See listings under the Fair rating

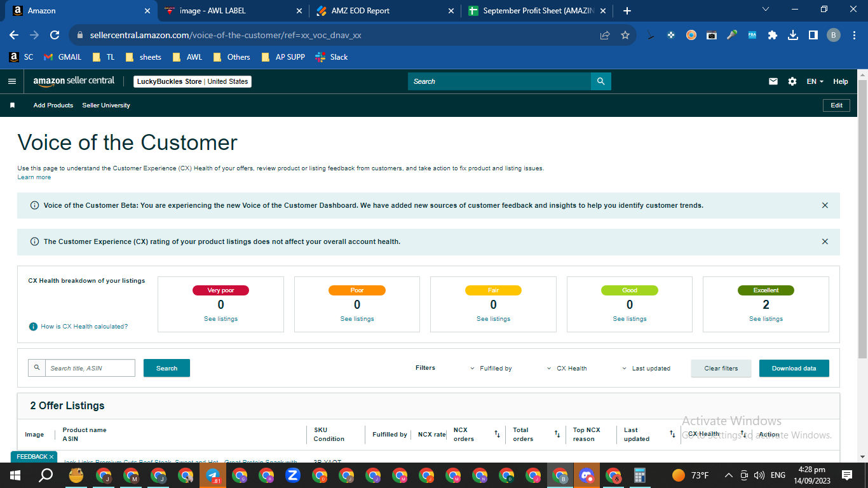coord(493,319)
